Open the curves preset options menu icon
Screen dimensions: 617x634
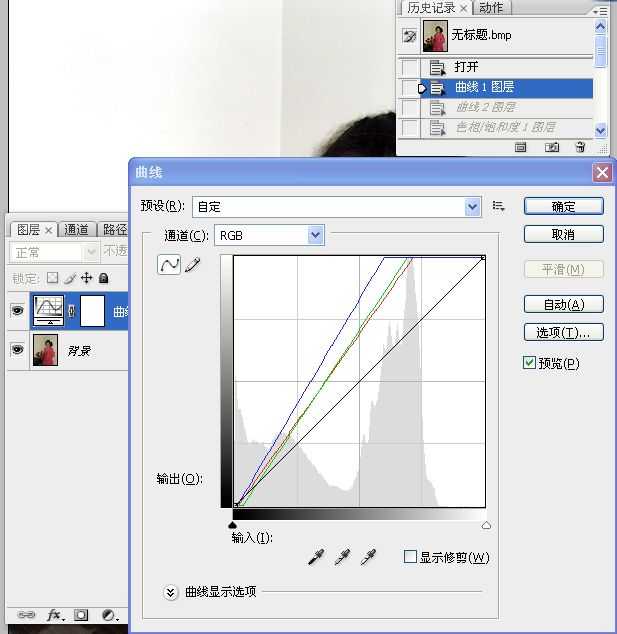498,207
